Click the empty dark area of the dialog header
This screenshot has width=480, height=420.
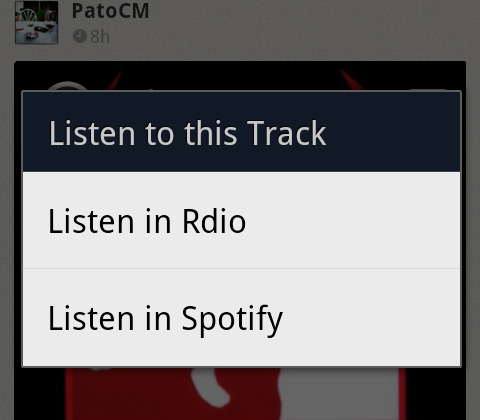pyautogui.click(x=393, y=132)
